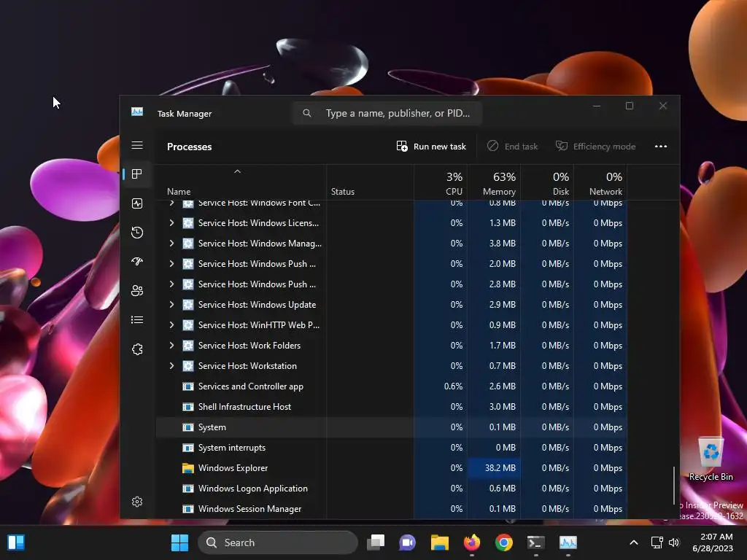
Task: Open the Services puzzle icon in sidebar
Action: tap(137, 349)
